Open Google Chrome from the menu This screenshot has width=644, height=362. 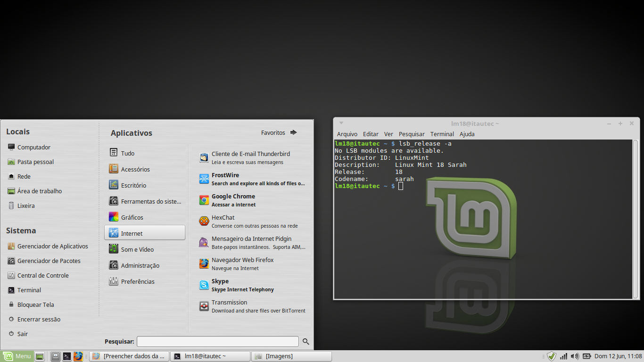click(x=252, y=200)
